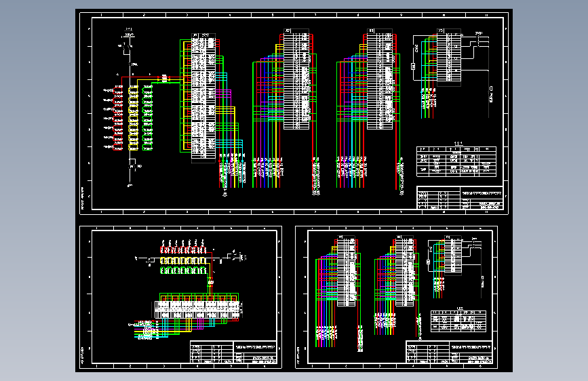The height and width of the screenshot is (381, 588).
Task: Select the equipment table in the bottom-right sheet
Action: click(458, 321)
